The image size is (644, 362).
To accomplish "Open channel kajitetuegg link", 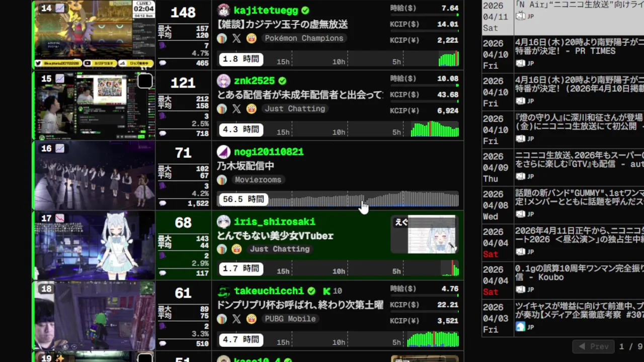I will pyautogui.click(x=266, y=11).
